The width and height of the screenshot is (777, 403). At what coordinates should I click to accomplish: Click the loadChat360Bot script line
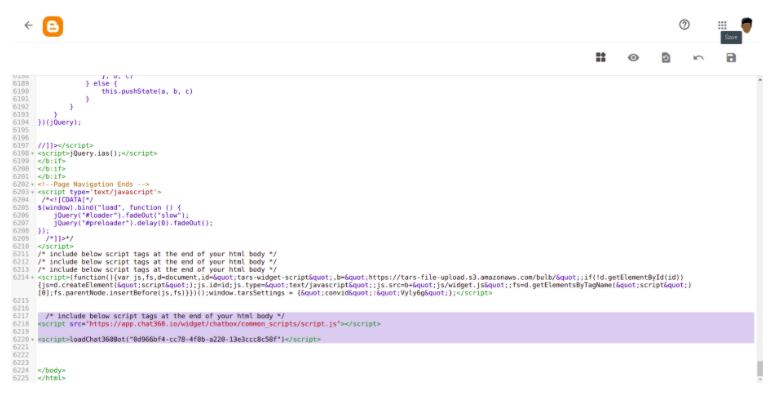pos(179,340)
